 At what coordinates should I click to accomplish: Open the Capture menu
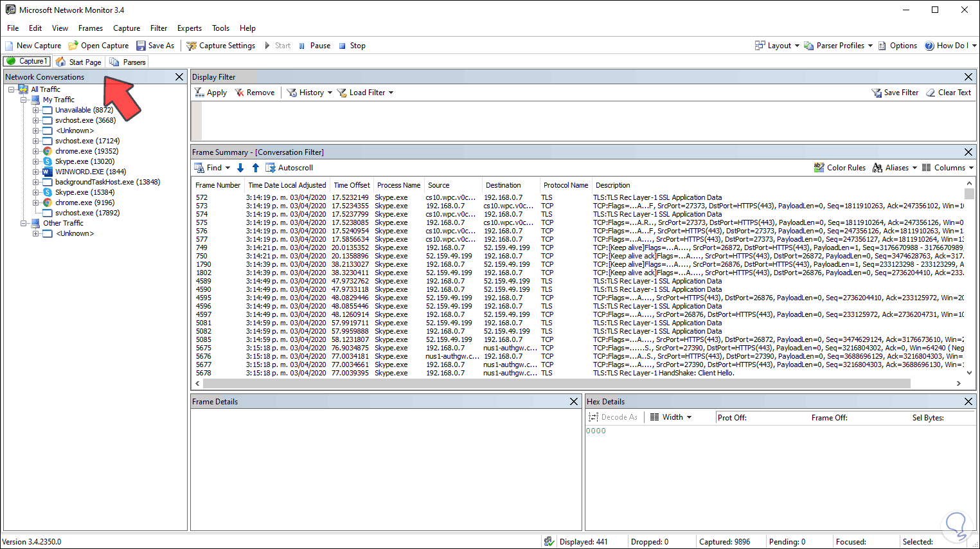point(127,28)
